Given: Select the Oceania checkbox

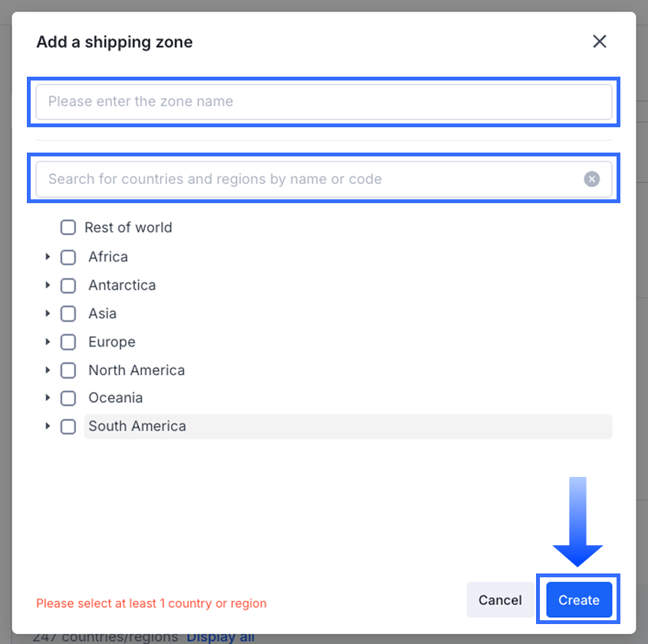Looking at the screenshot, I should [68, 398].
